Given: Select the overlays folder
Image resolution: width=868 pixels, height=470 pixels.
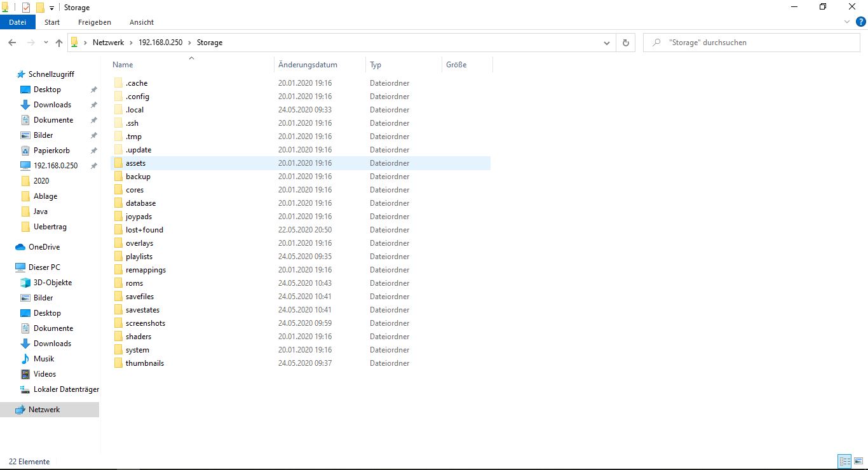Looking at the screenshot, I should tap(139, 243).
